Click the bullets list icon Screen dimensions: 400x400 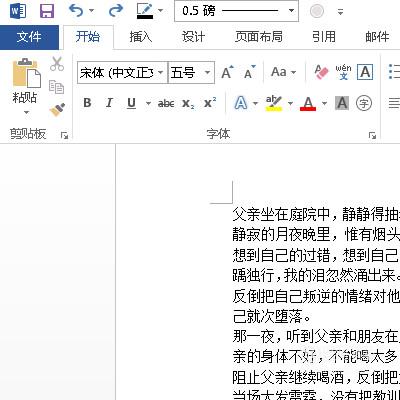tap(394, 72)
